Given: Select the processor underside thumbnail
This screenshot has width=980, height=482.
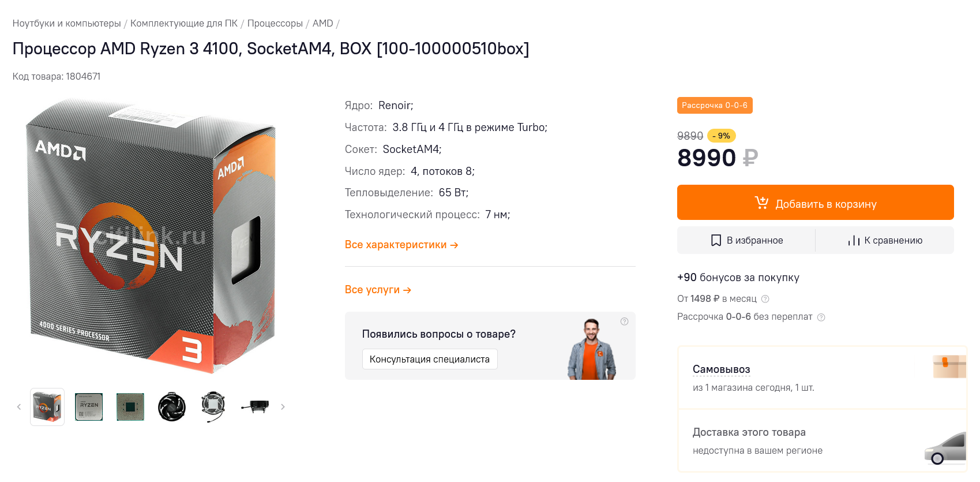Looking at the screenshot, I should pos(130,407).
